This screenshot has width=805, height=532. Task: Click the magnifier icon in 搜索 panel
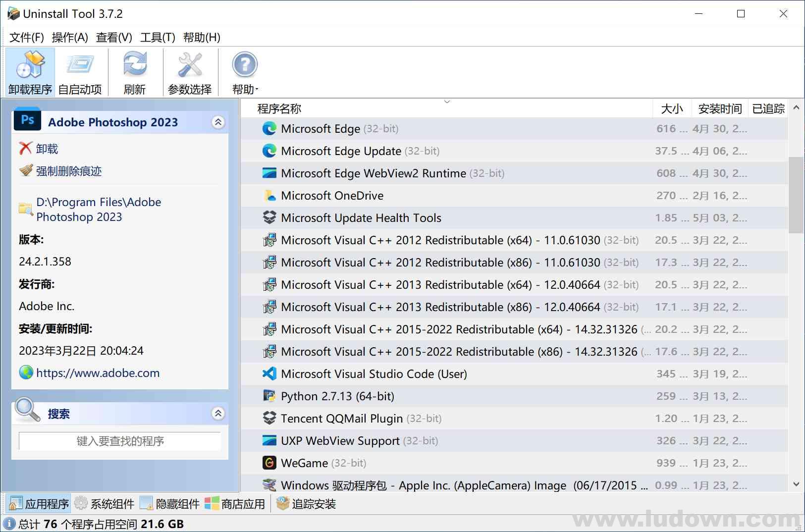click(28, 410)
